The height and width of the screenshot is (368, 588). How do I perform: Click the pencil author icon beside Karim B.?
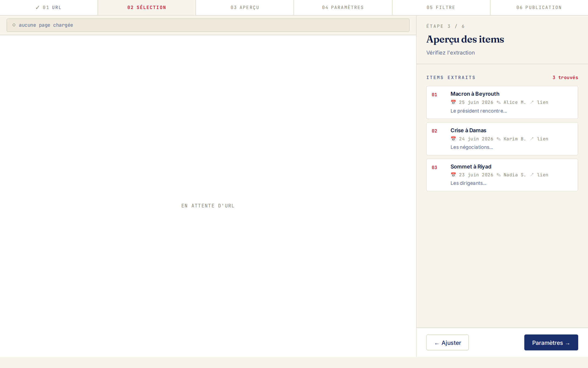click(x=498, y=139)
